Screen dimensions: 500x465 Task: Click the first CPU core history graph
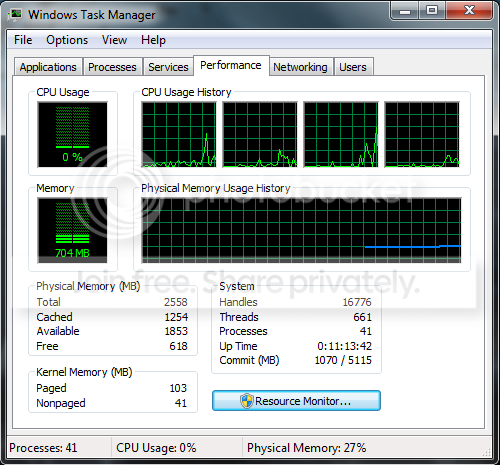(x=179, y=134)
